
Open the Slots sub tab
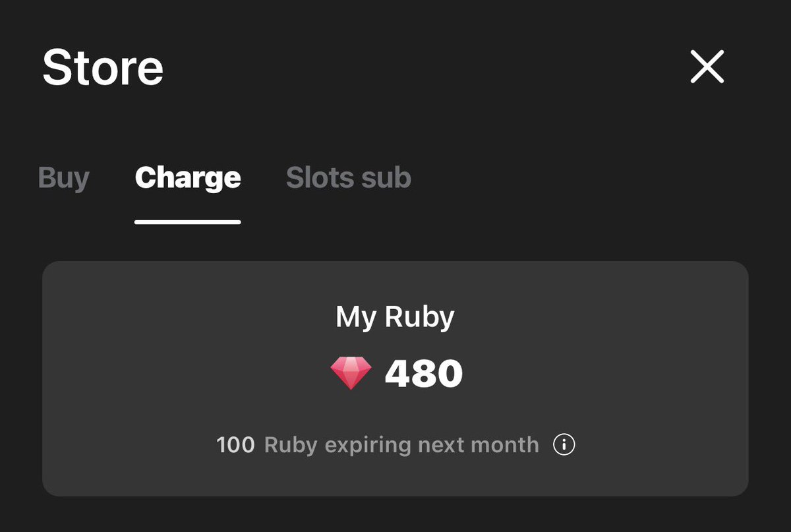[x=349, y=178]
